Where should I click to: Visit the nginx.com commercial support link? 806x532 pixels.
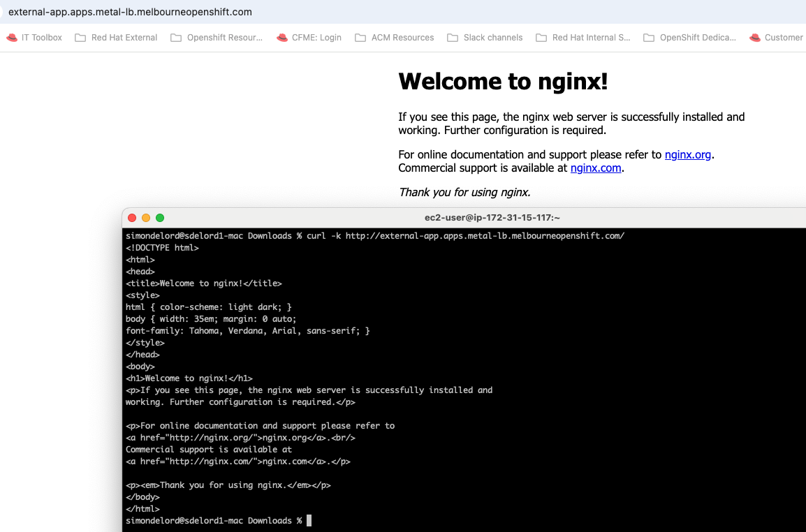(x=595, y=168)
